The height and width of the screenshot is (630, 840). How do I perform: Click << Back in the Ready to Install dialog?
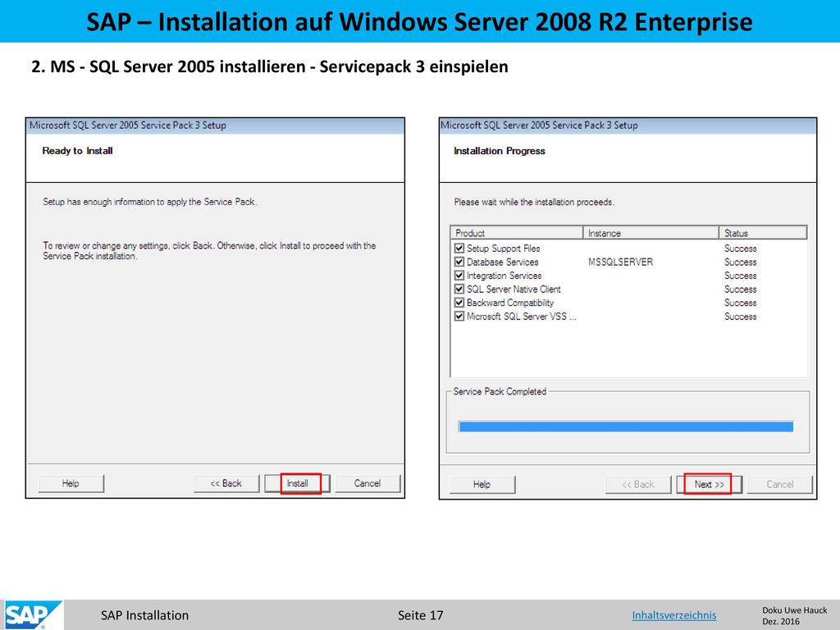pyautogui.click(x=226, y=483)
